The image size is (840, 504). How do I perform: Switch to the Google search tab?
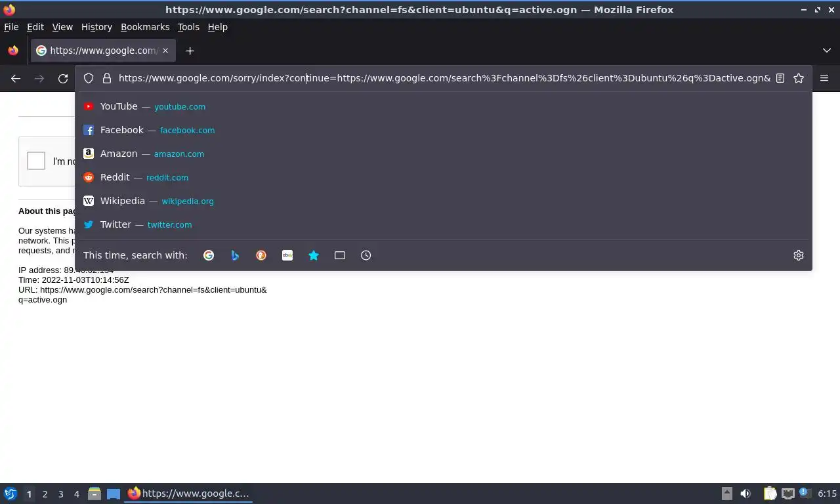(x=103, y=51)
